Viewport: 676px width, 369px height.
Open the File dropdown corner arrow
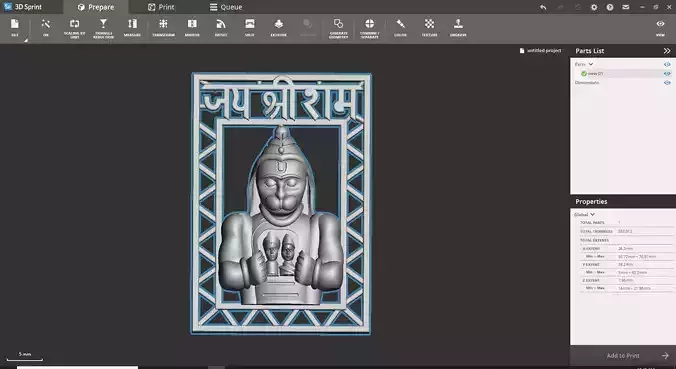point(25,41)
